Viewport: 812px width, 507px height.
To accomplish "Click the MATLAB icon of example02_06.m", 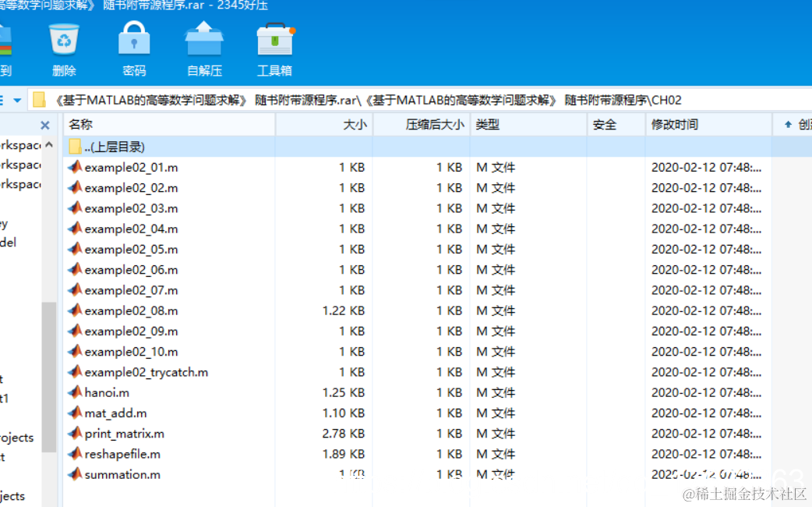I will pyautogui.click(x=75, y=269).
